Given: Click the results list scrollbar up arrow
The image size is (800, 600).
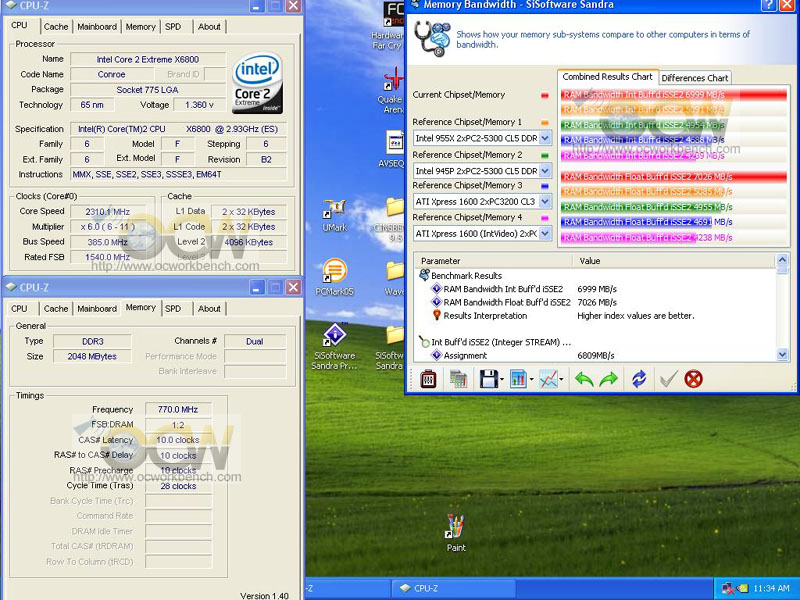Looking at the screenshot, I should (x=782, y=260).
